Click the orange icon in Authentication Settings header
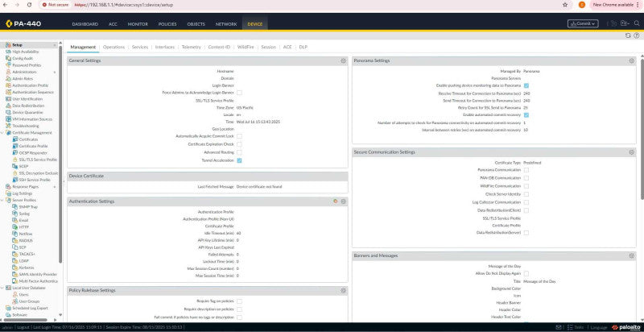 point(336,201)
